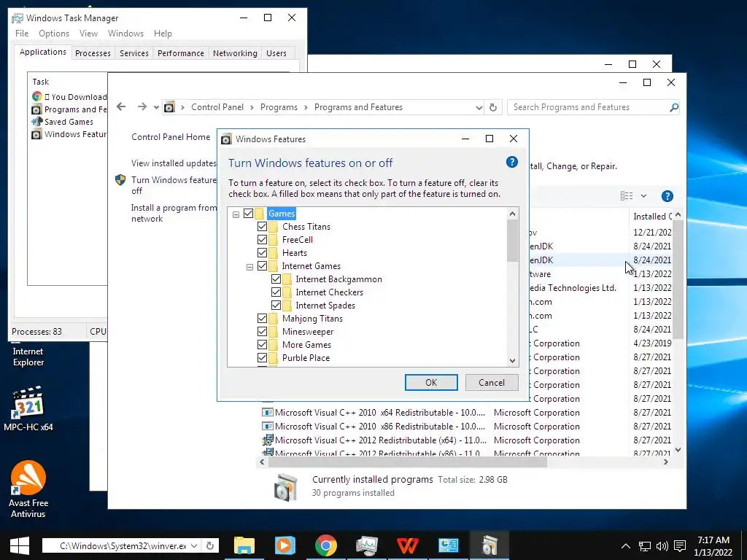747x560 pixels.
Task: Collapse the Games tree node
Action: coord(236,214)
